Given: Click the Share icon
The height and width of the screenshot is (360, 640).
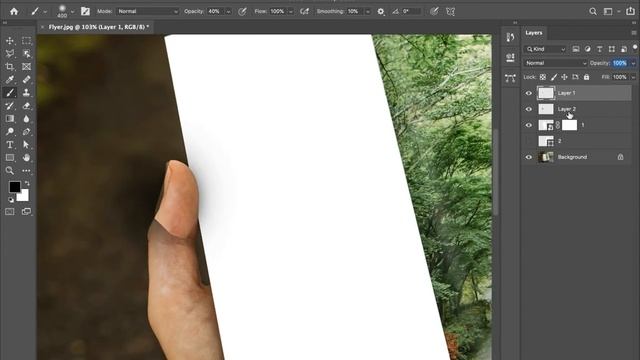Looking at the screenshot, I should pos(630,11).
